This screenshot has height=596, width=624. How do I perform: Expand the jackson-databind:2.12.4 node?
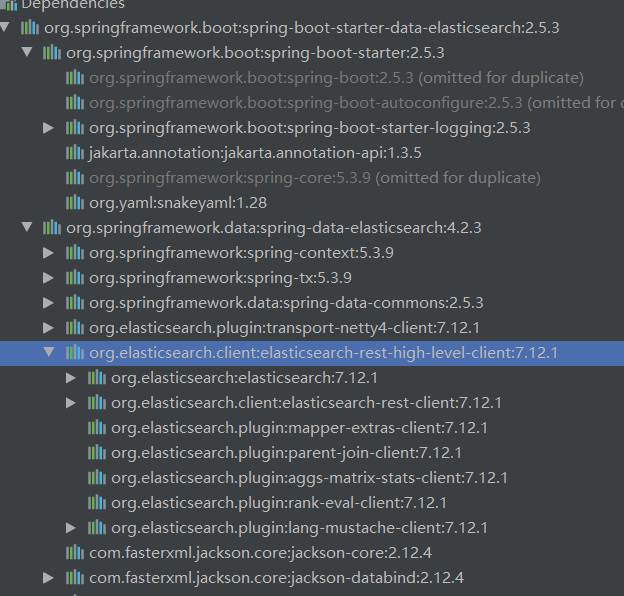[x=48, y=578]
